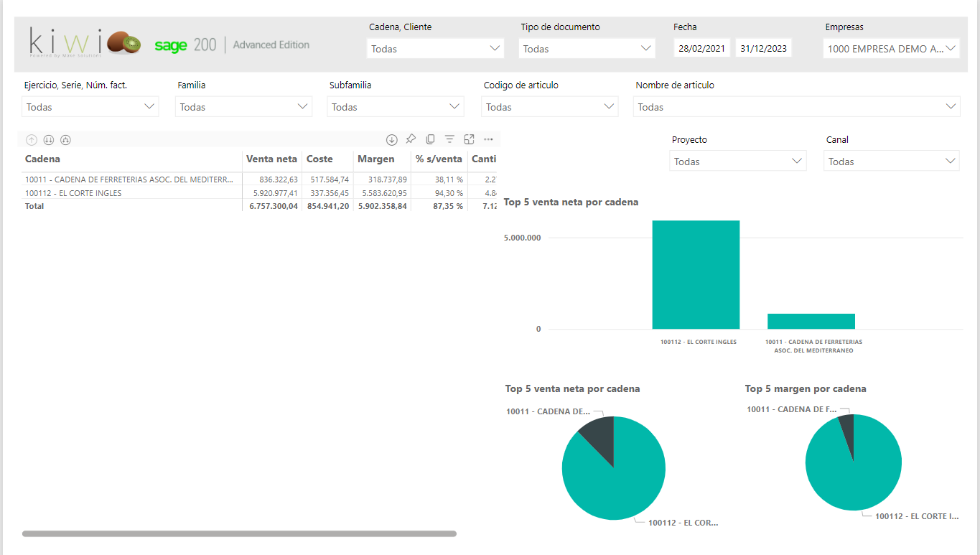Go to next level in hierarchy icon
The height and width of the screenshot is (555, 980).
49,140
